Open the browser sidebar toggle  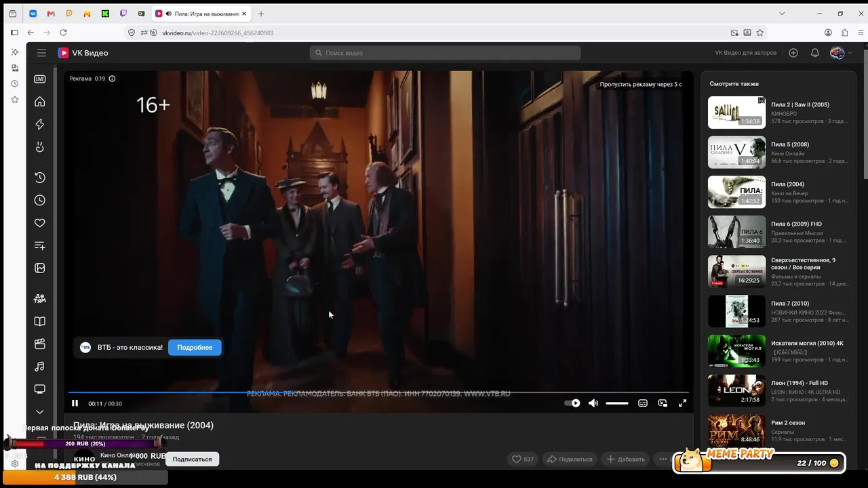(14, 33)
